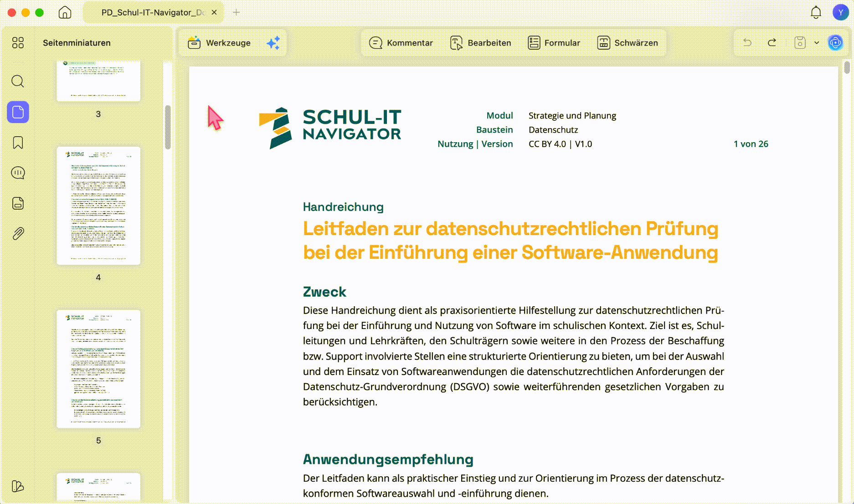This screenshot has height=504, width=854.
Task: Click the save document icon
Action: 800,43
